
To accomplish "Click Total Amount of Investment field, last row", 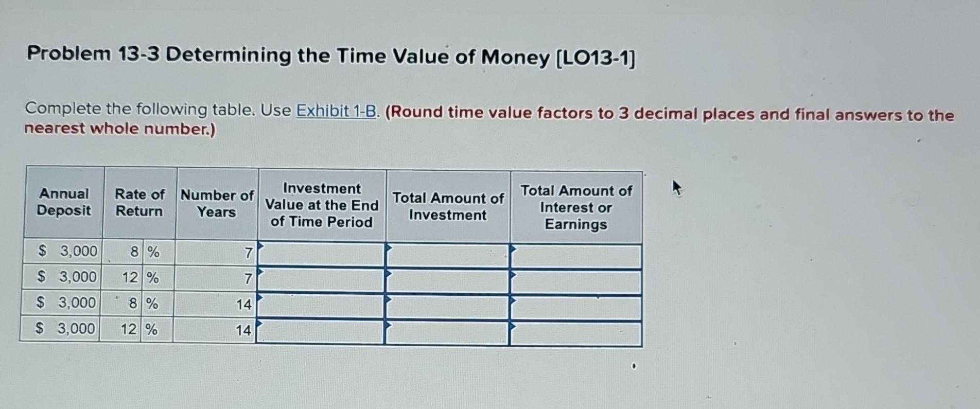I will pyautogui.click(x=448, y=330).
